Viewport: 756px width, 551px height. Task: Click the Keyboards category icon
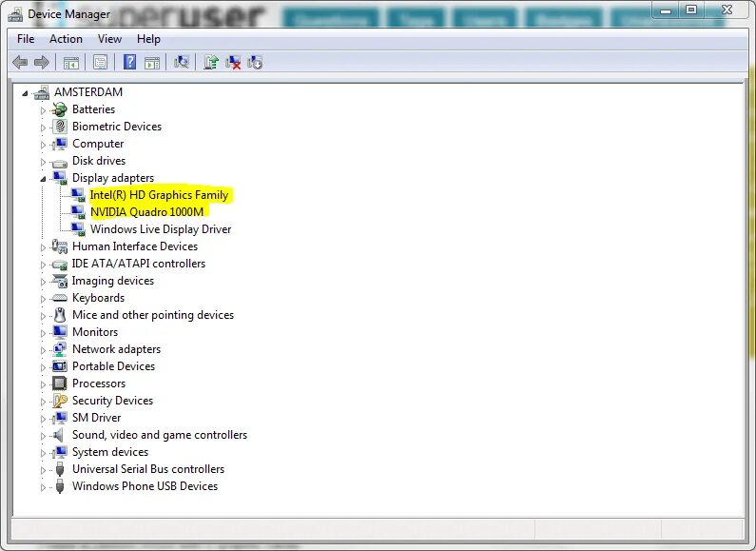(59, 298)
